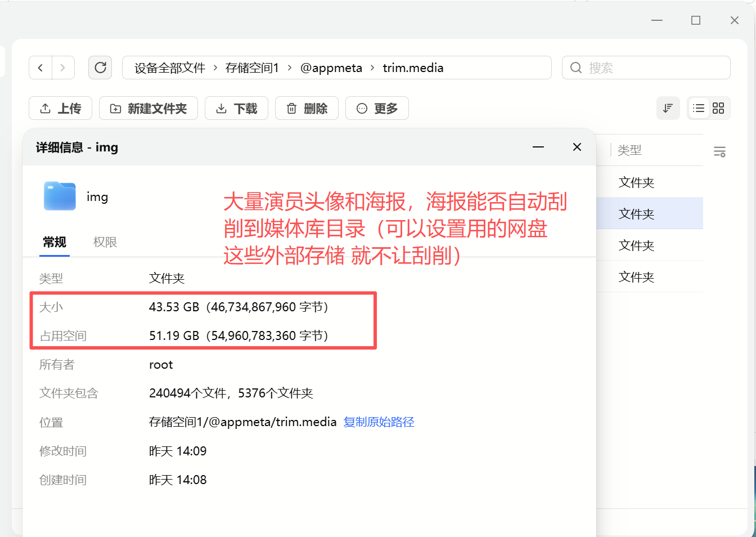
Task: Switch to grid view
Action: [718, 108]
